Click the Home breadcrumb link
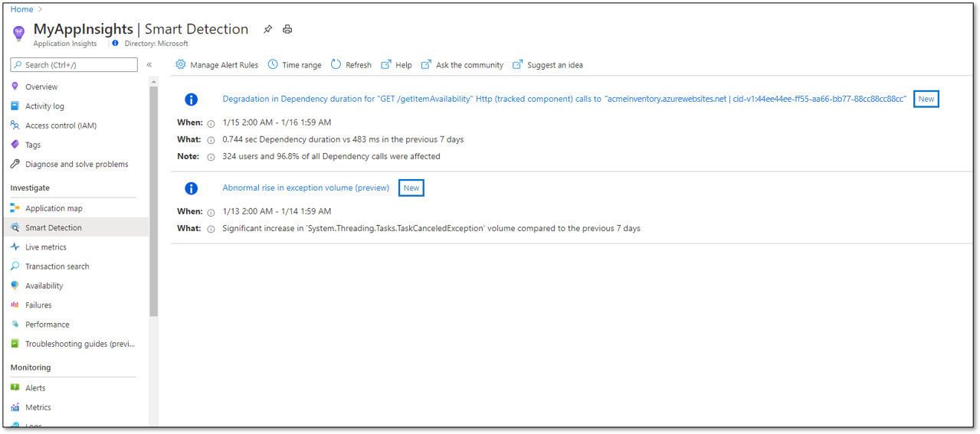 pos(21,9)
